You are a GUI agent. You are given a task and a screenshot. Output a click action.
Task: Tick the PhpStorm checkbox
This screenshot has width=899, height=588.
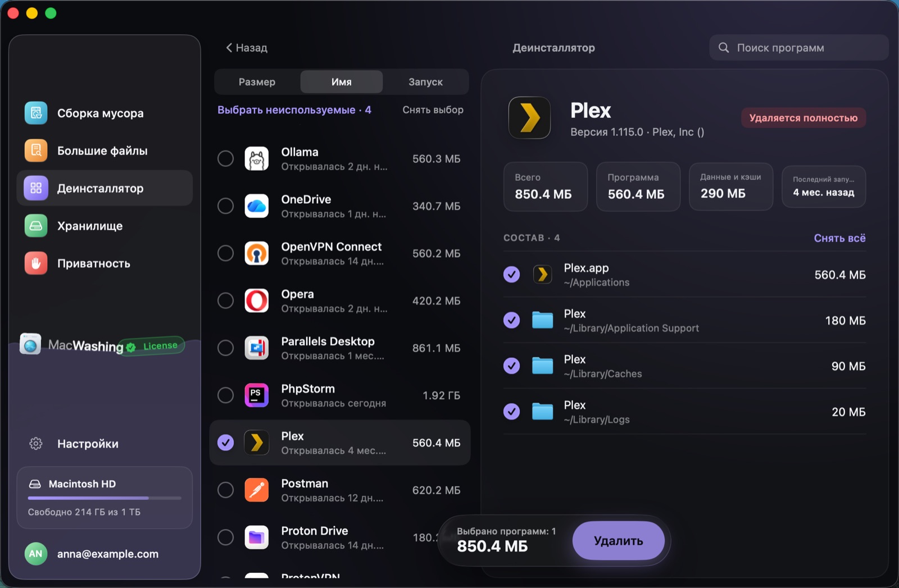pyautogui.click(x=225, y=395)
